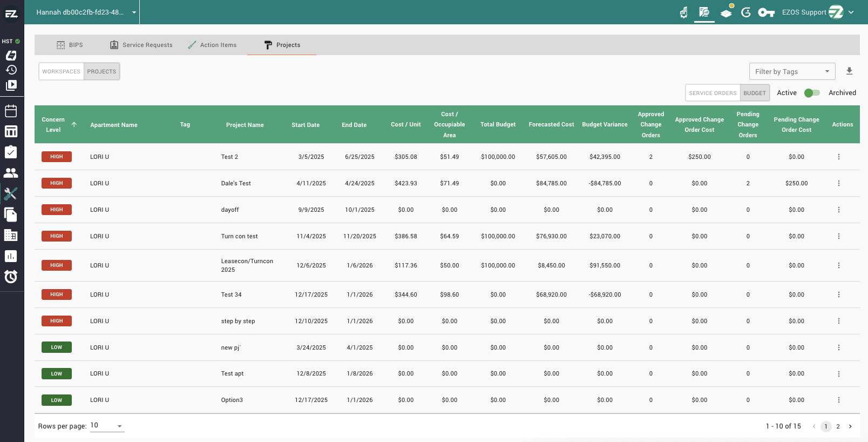This screenshot has width=868, height=442.
Task: Open the Action Items tab
Action: pyautogui.click(x=212, y=45)
